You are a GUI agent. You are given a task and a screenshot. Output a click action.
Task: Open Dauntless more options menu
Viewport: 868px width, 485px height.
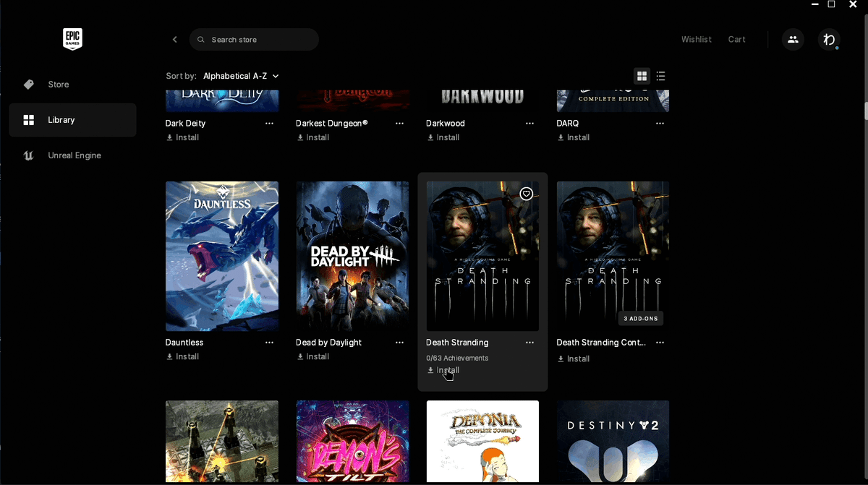pyautogui.click(x=269, y=343)
